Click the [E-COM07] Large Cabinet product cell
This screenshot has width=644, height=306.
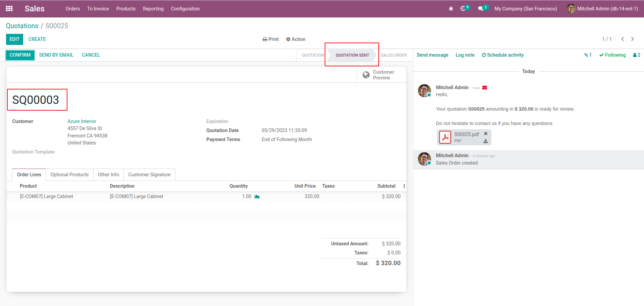tap(46, 196)
